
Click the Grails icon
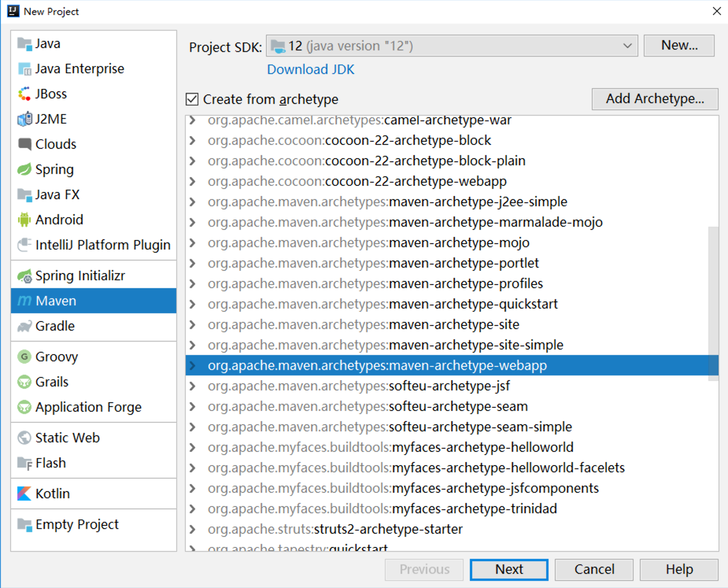[x=24, y=382]
